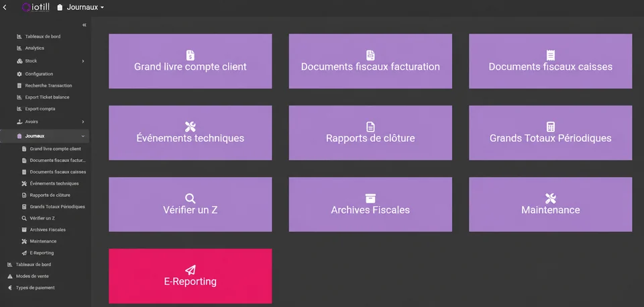Click the Export compta chart icon

[19, 109]
